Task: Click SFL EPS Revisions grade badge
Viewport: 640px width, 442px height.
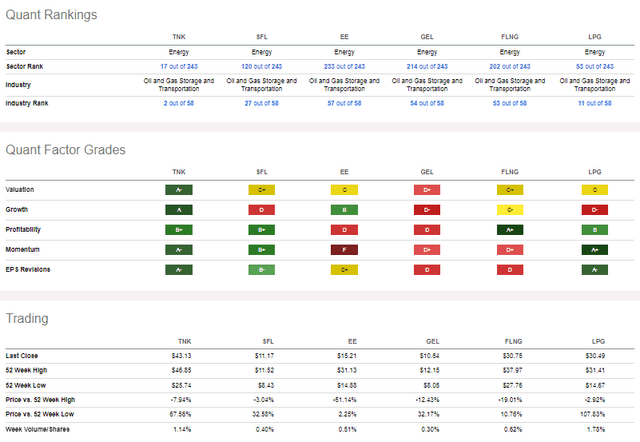Action: pyautogui.click(x=262, y=270)
